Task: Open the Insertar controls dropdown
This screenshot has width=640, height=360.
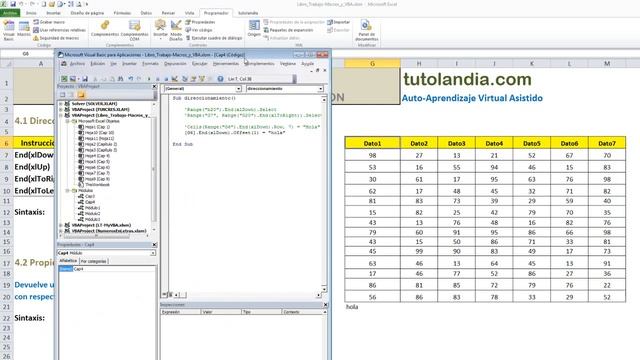Action: (160, 30)
